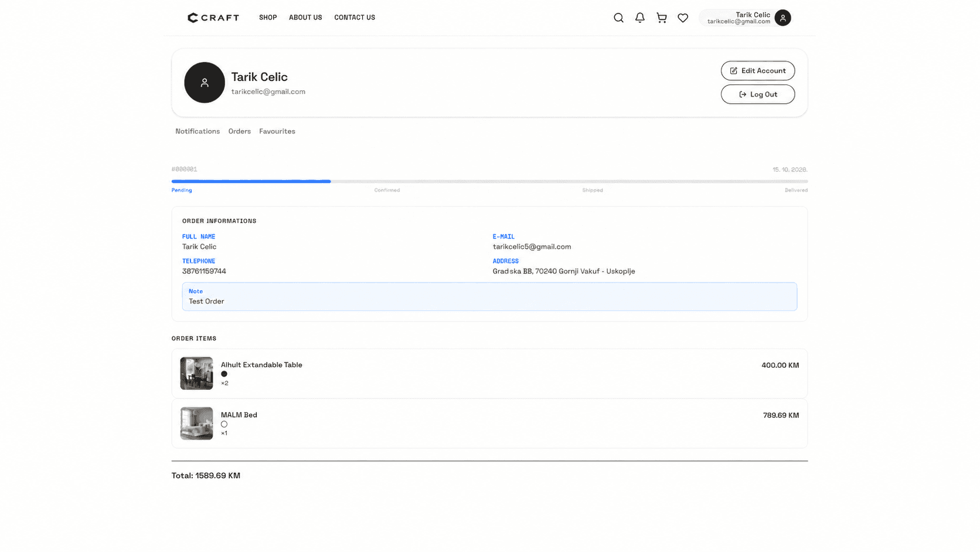Click the Pending status label
This screenshot has width=980, height=552.
point(182,190)
